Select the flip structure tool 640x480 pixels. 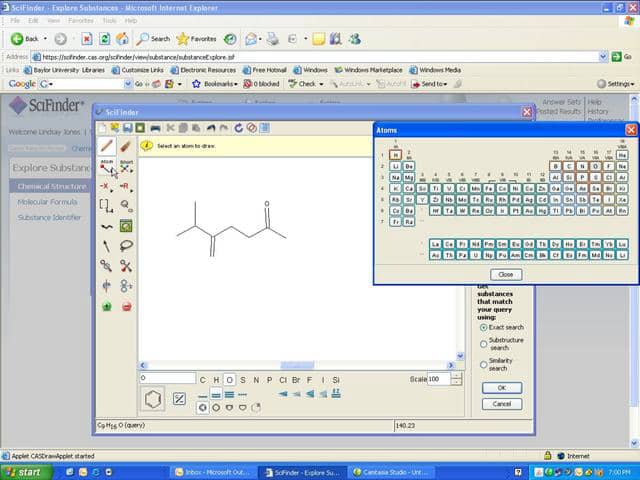[106, 286]
